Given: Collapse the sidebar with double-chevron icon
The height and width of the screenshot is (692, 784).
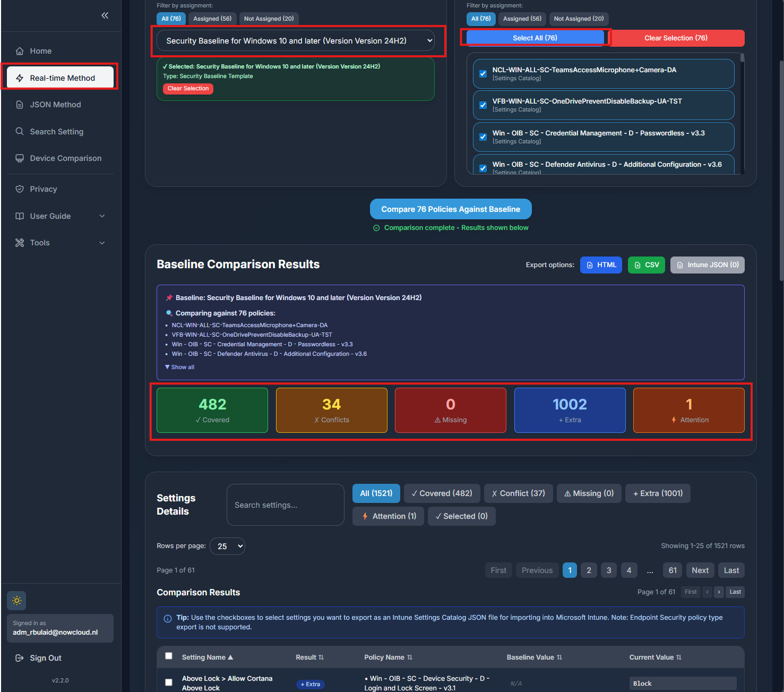Looking at the screenshot, I should [105, 15].
